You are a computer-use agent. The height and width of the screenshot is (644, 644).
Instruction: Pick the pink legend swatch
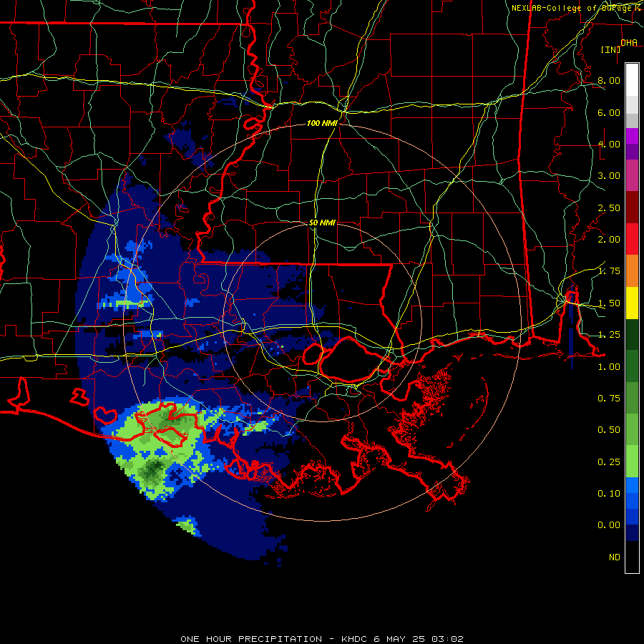(x=632, y=175)
